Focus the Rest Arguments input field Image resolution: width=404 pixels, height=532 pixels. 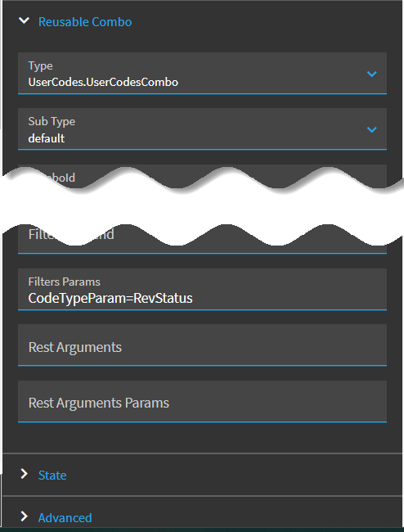pos(202,345)
